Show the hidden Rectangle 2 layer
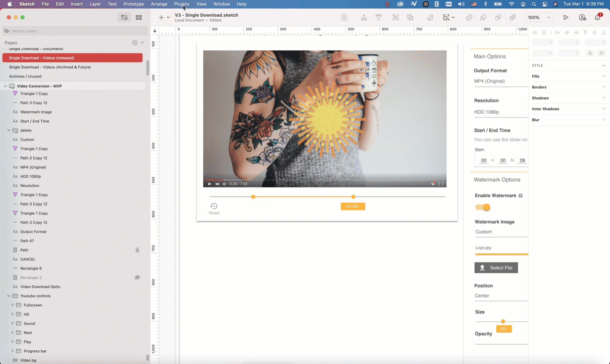Viewport: 610px width, 364px height. pyautogui.click(x=137, y=277)
